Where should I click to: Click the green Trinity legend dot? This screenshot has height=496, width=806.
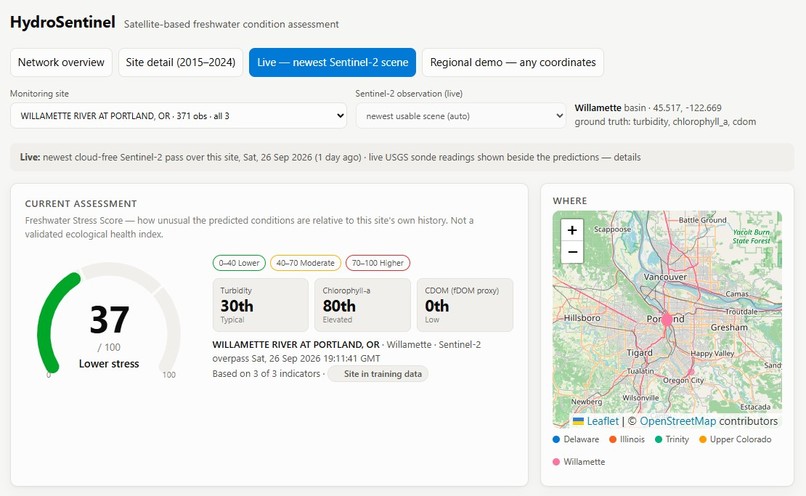point(658,439)
